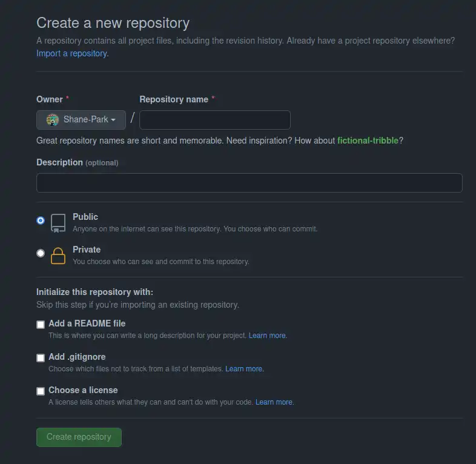Select the Private visibility radio button
The height and width of the screenshot is (464, 476).
[x=41, y=253]
